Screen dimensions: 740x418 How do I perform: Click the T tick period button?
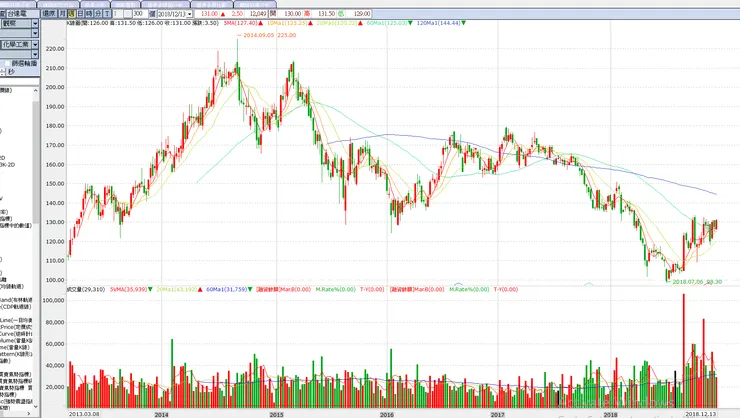click(107, 14)
